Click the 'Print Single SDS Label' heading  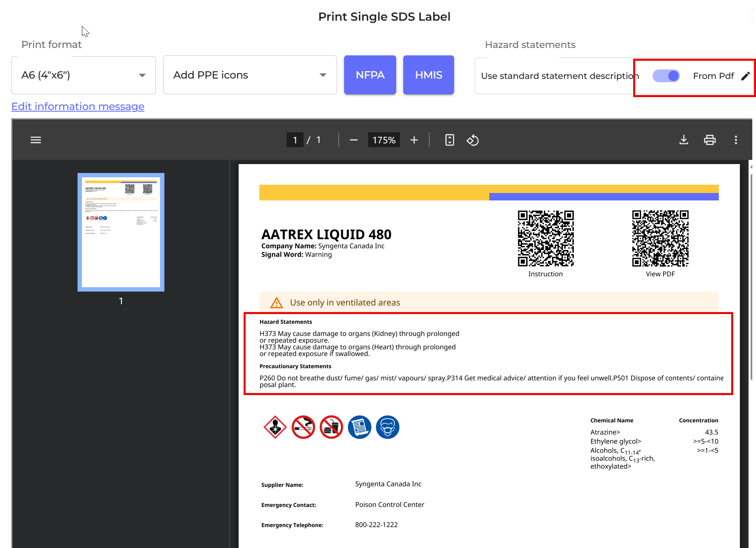point(384,17)
